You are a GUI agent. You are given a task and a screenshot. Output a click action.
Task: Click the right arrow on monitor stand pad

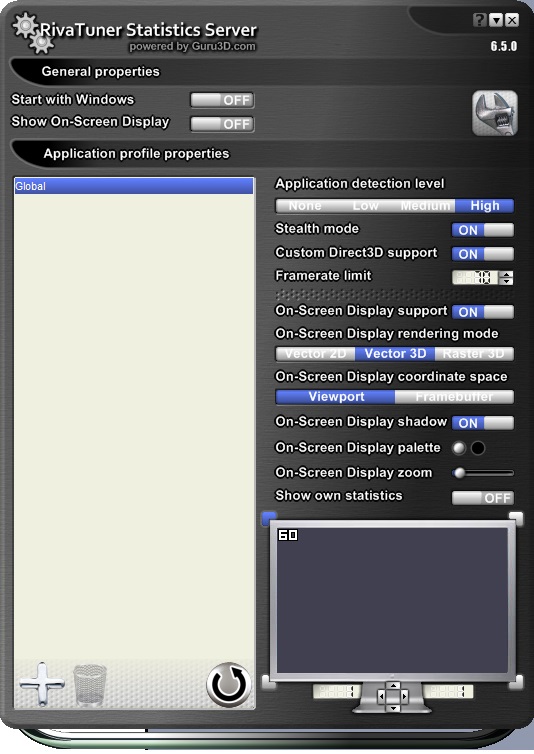pyautogui.click(x=405, y=696)
